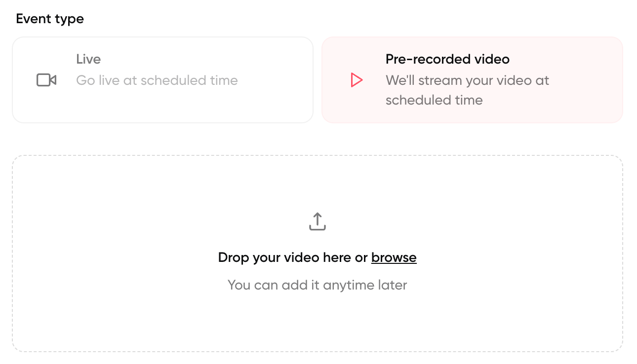Click the dashed video drop zone area
Viewport: 637px width, 364px height.
click(x=318, y=326)
